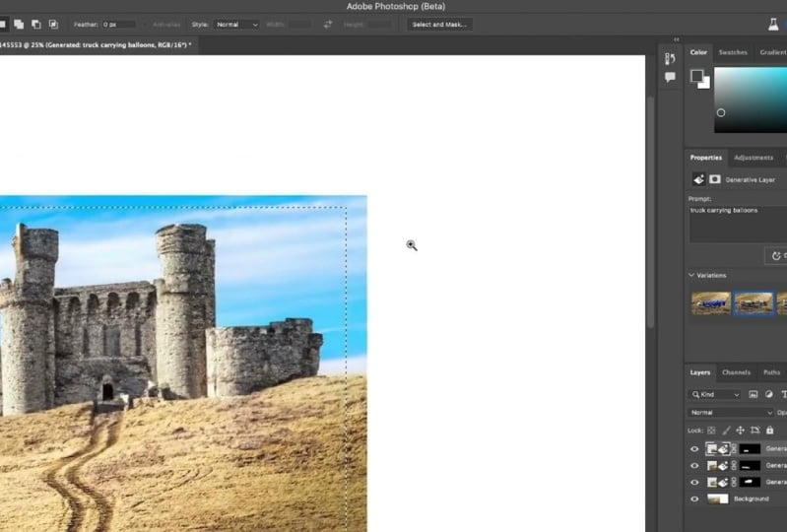Hide the second Generative layer

point(694,466)
